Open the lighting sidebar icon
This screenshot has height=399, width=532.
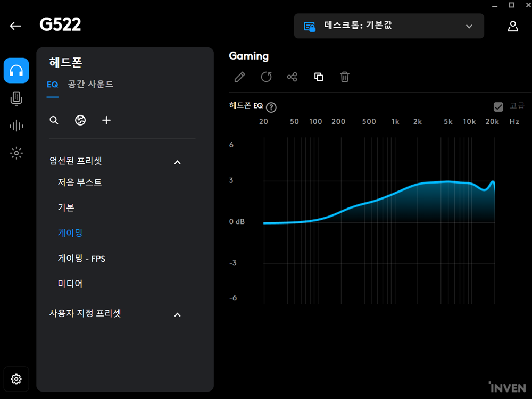click(x=16, y=153)
